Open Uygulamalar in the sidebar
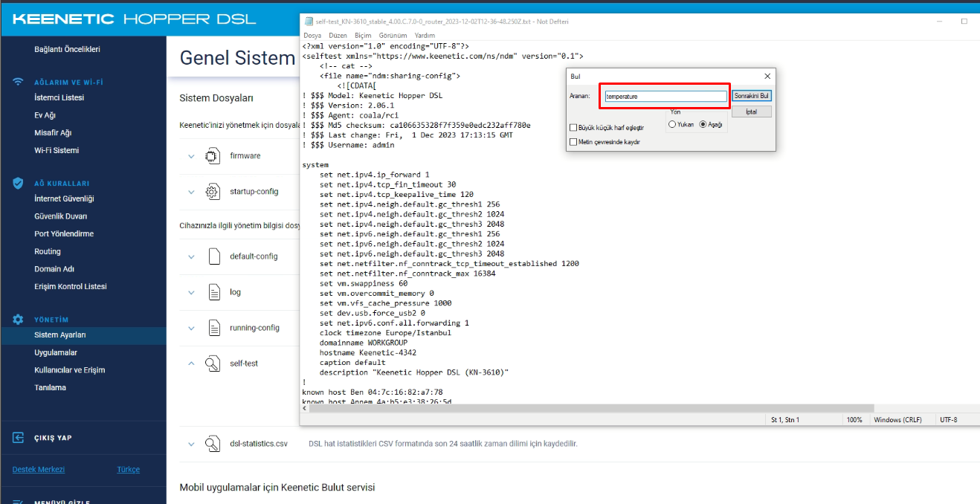Image resolution: width=980 pixels, height=504 pixels. point(56,352)
